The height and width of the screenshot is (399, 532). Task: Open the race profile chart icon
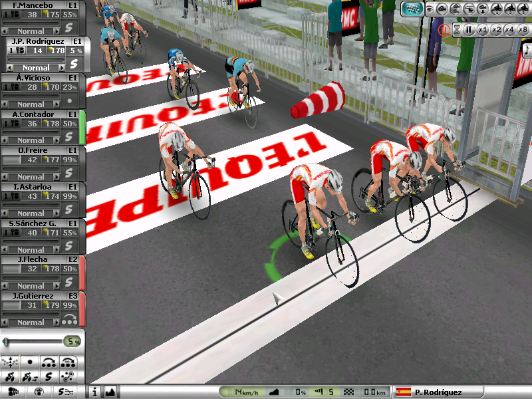(111, 392)
